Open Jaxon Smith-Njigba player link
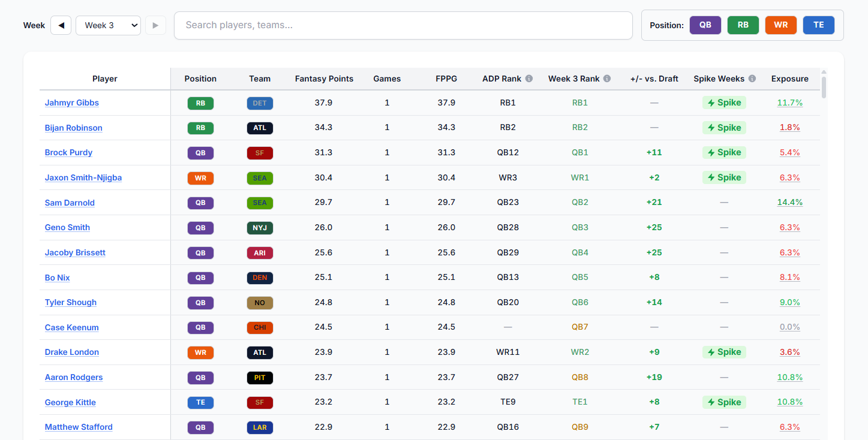 (83, 177)
